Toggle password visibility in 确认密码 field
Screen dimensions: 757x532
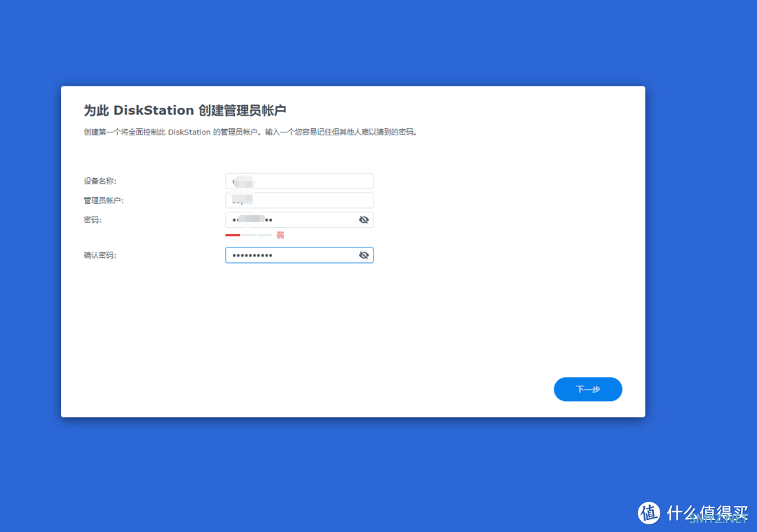tap(364, 255)
